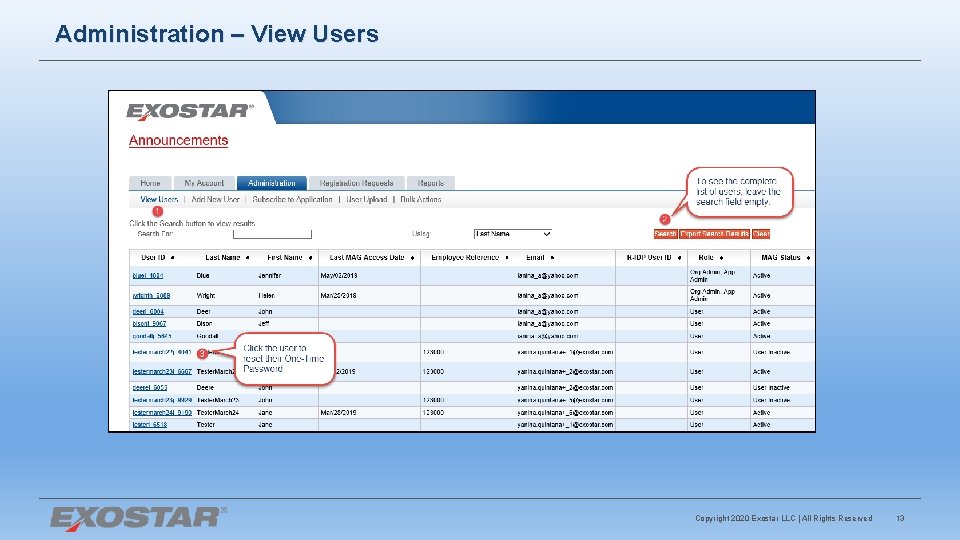Click User Inactive status in Deere's row
Screen dimensions: 960x540
click(x=771, y=388)
